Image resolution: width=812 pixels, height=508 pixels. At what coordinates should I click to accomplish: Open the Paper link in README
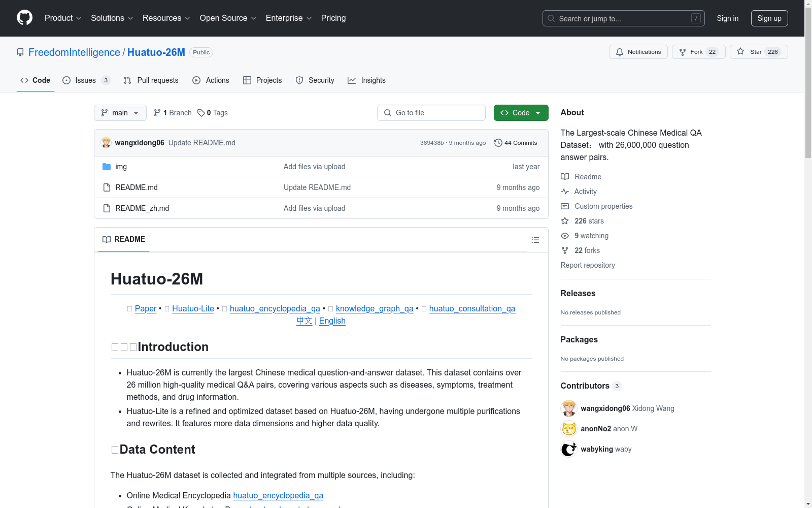(x=146, y=308)
